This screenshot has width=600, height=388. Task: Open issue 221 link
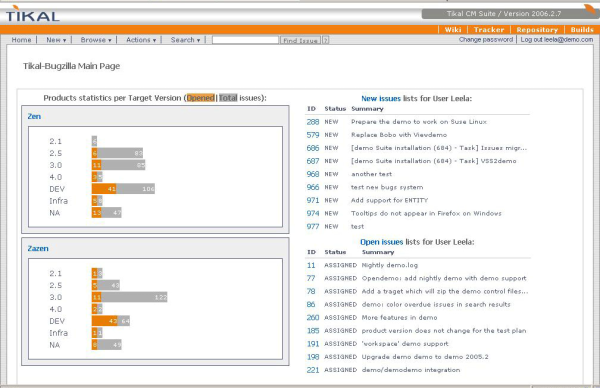[x=313, y=370]
